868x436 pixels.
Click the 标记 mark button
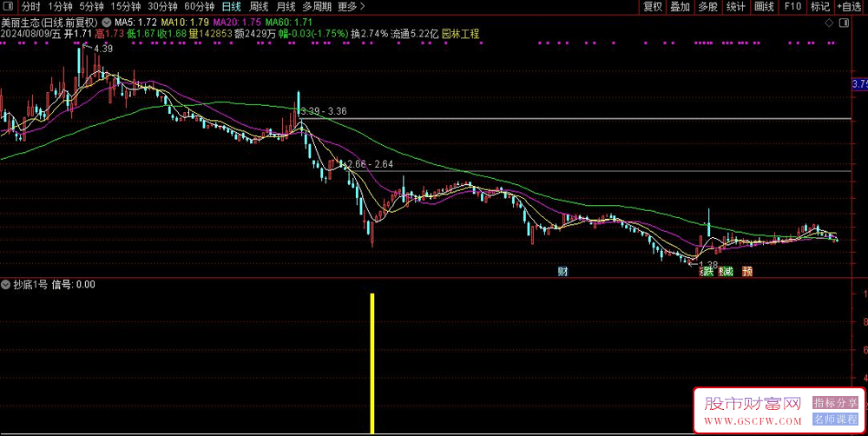pos(820,7)
